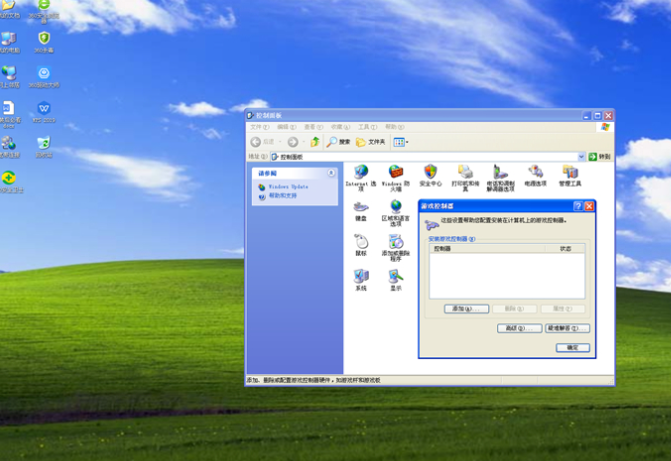The image size is (671, 461).
Task: Open the Recycle Bin desktop icon
Action: click(44, 147)
